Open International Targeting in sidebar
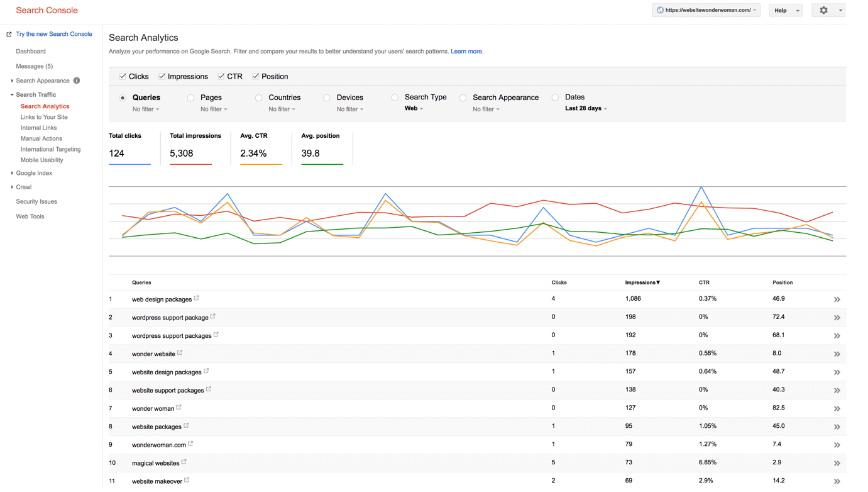Screen dimensions: 868x492 (x=50, y=149)
